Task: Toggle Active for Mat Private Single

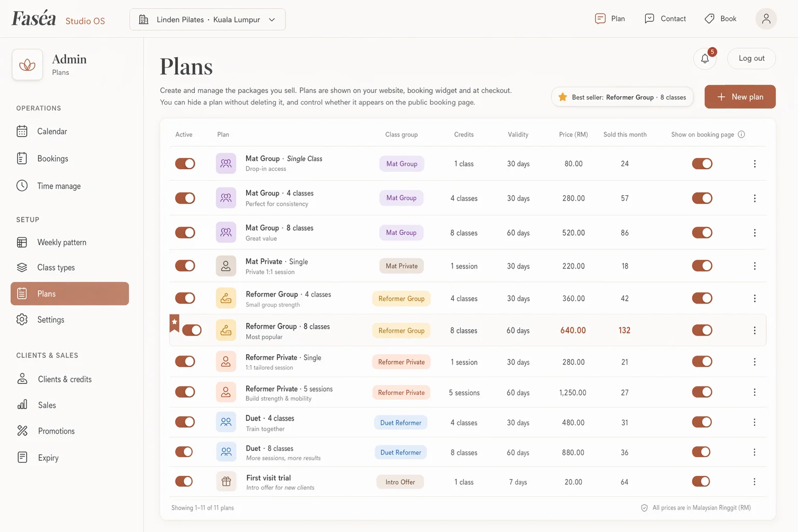Action: [x=185, y=266]
